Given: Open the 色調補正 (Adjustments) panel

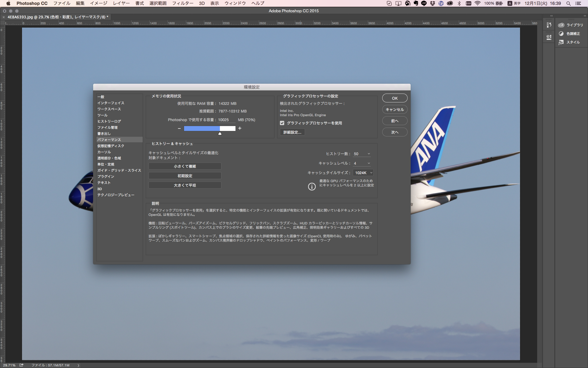Looking at the screenshot, I should point(570,34).
